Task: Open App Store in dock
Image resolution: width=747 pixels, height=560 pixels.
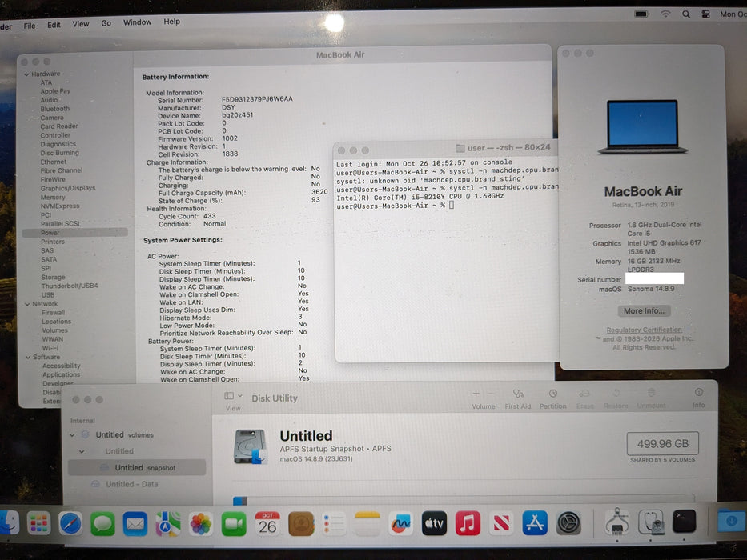Action: tap(535, 522)
